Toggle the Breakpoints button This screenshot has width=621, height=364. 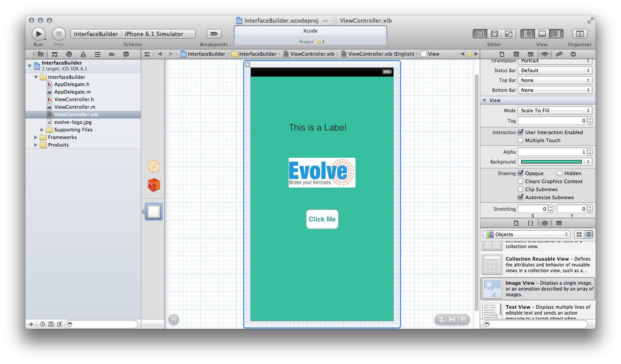(214, 34)
